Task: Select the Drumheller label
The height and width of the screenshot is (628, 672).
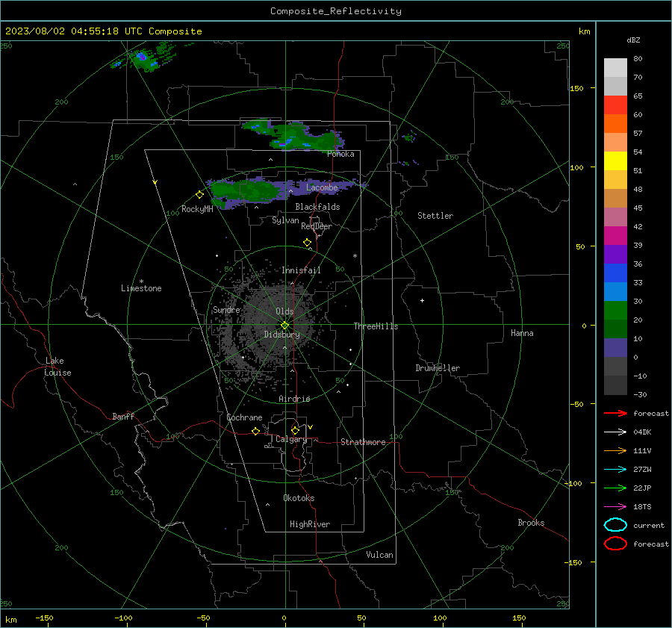Action: point(438,368)
